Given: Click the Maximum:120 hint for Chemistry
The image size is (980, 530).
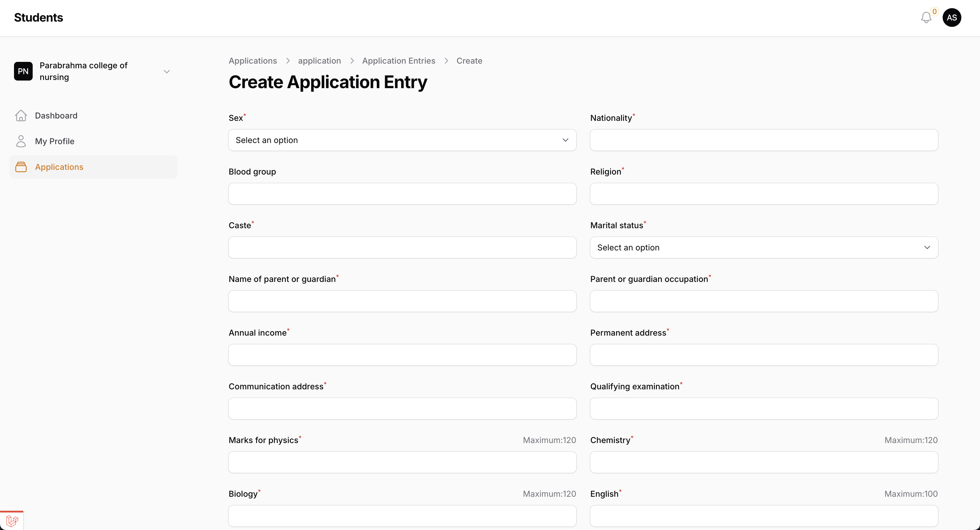Looking at the screenshot, I should (911, 440).
